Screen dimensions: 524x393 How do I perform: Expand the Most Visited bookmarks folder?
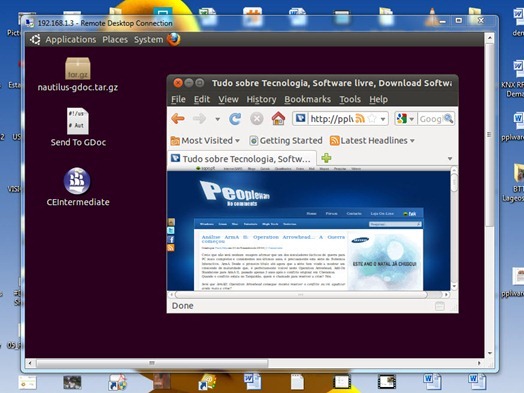pyautogui.click(x=205, y=141)
